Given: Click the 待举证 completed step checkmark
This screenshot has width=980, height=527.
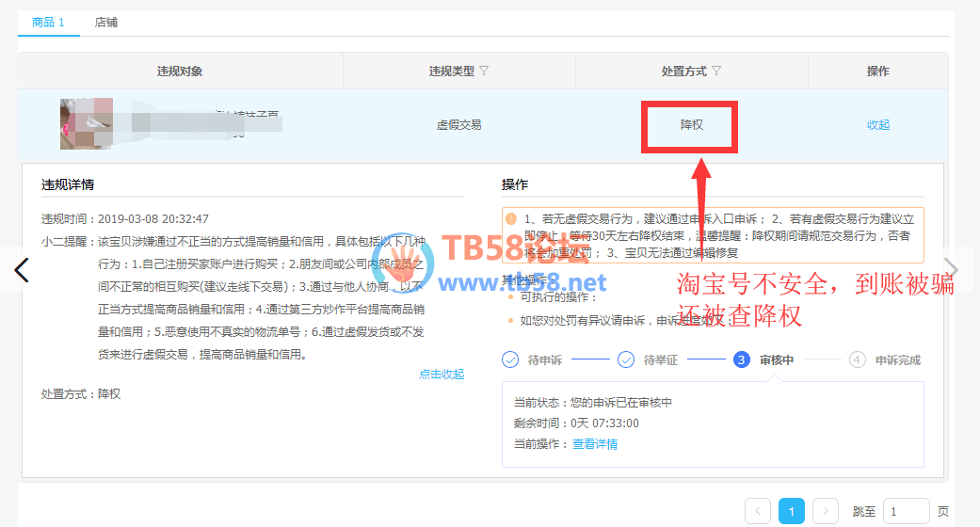Looking at the screenshot, I should (x=626, y=359).
